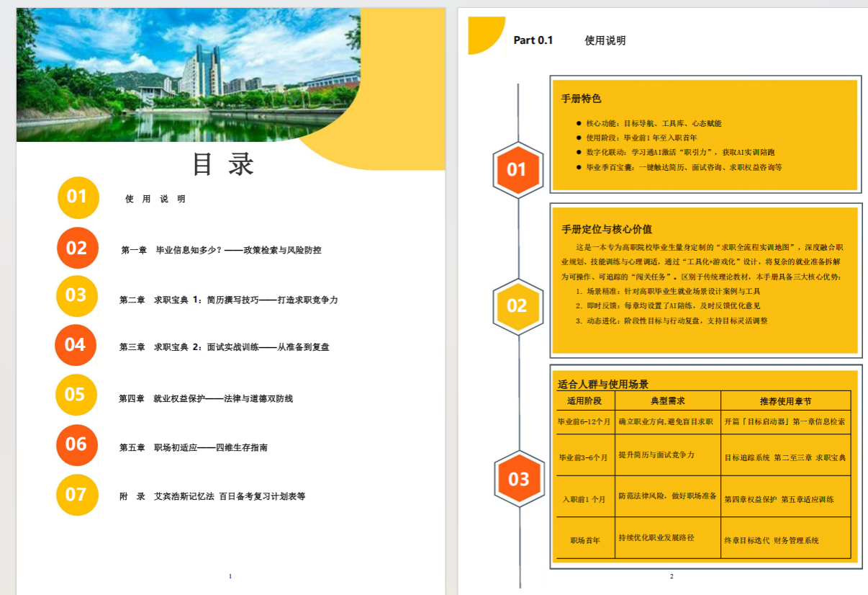Viewport: 868px width, 595px height.
Task: Select the yellow 07 circle badge
Action: (x=76, y=495)
